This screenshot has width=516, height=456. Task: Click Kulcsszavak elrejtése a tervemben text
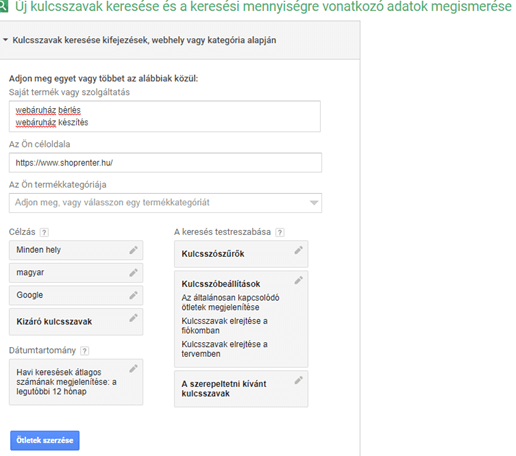click(224, 349)
